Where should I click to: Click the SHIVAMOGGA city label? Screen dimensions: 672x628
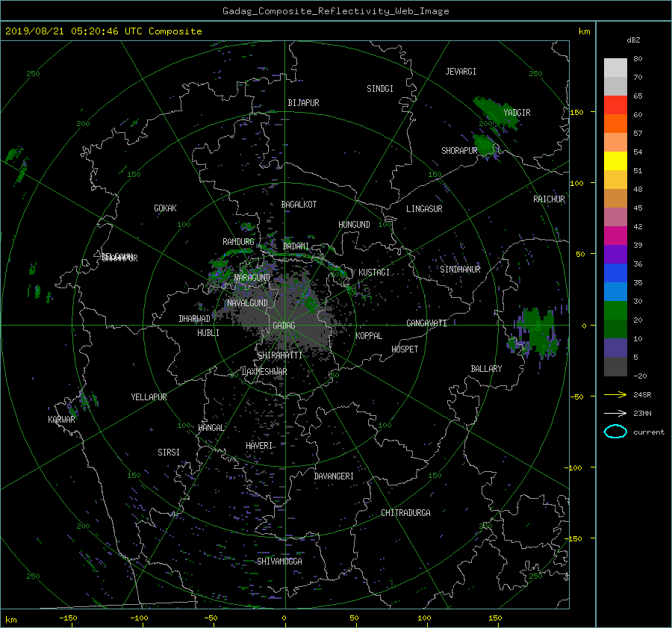pyautogui.click(x=279, y=561)
